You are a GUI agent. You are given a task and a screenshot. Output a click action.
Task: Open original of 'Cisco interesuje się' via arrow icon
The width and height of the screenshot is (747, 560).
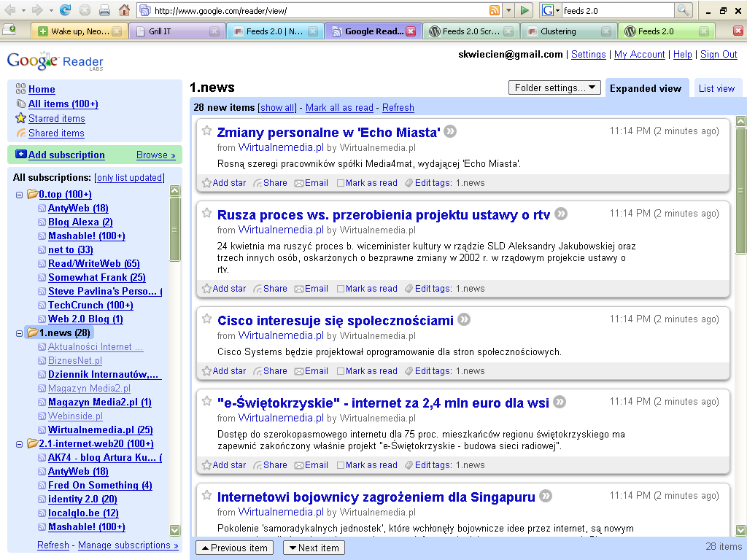tap(464, 319)
